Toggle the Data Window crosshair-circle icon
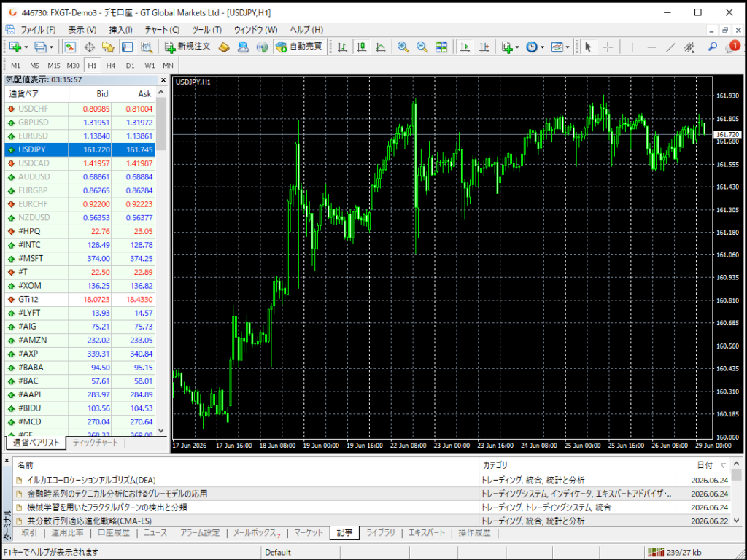Viewport: 747px width, 560px height. pyautogui.click(x=89, y=47)
